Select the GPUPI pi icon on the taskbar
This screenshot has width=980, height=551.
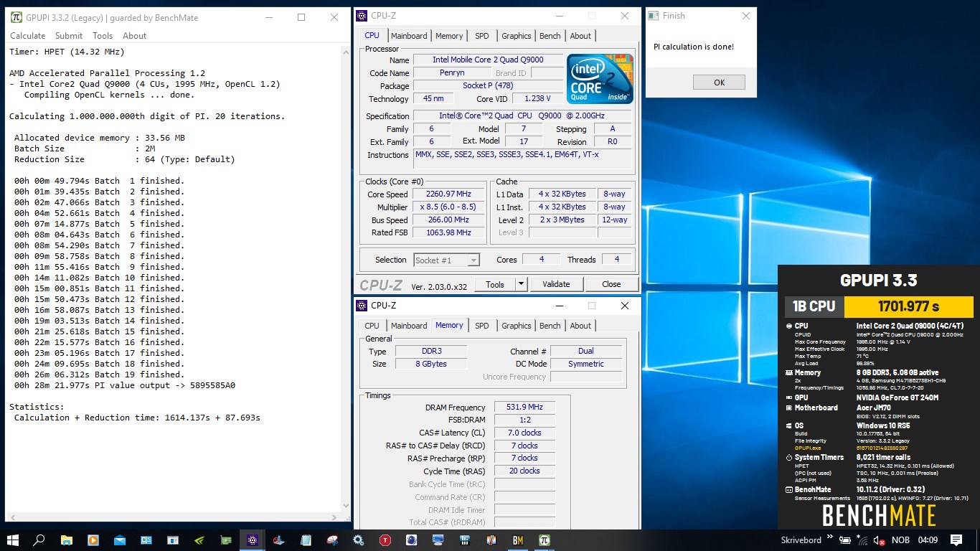click(x=544, y=540)
